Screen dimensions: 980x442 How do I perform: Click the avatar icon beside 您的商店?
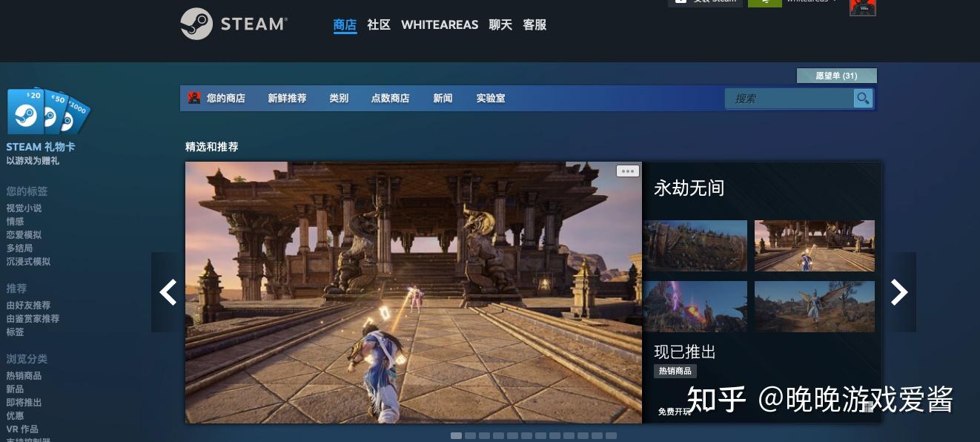coord(194,98)
